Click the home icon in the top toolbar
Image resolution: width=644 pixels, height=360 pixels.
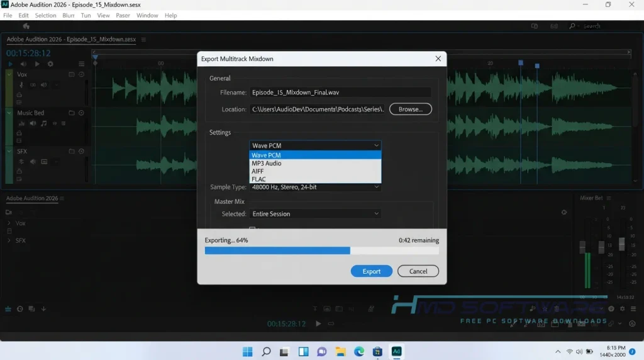click(26, 26)
